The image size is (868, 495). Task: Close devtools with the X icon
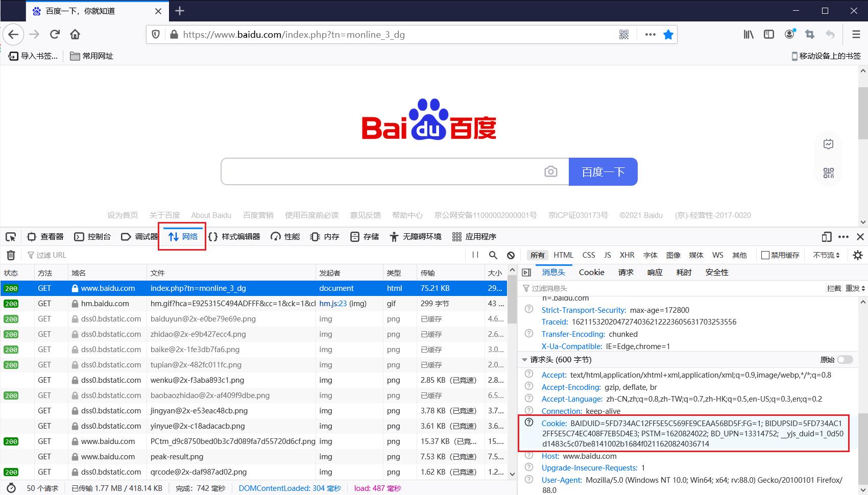tap(860, 237)
